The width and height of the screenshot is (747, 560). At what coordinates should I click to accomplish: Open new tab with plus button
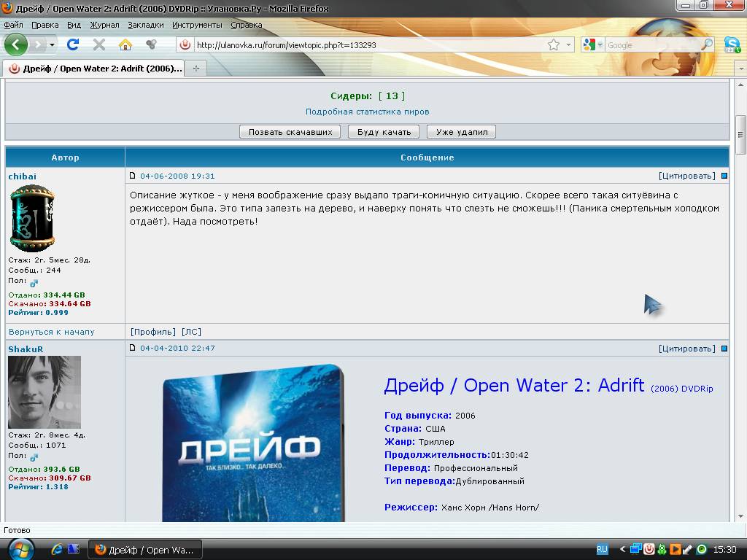tap(196, 68)
